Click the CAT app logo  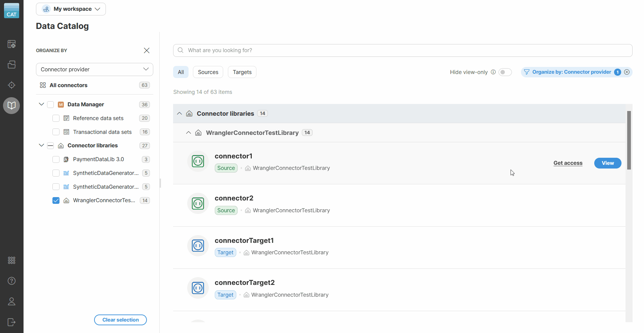(11, 10)
